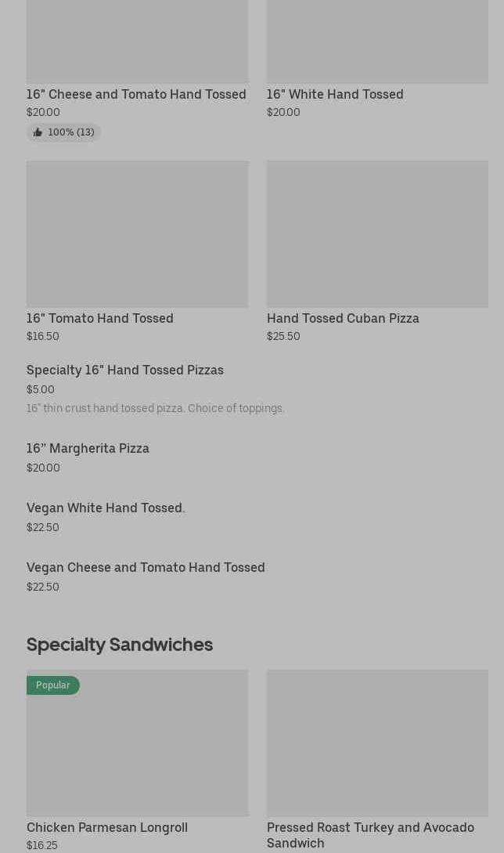Viewport: 504px width, 853px height.
Task: Click the 16" Tomato Hand Tossed photo
Action: [137, 233]
